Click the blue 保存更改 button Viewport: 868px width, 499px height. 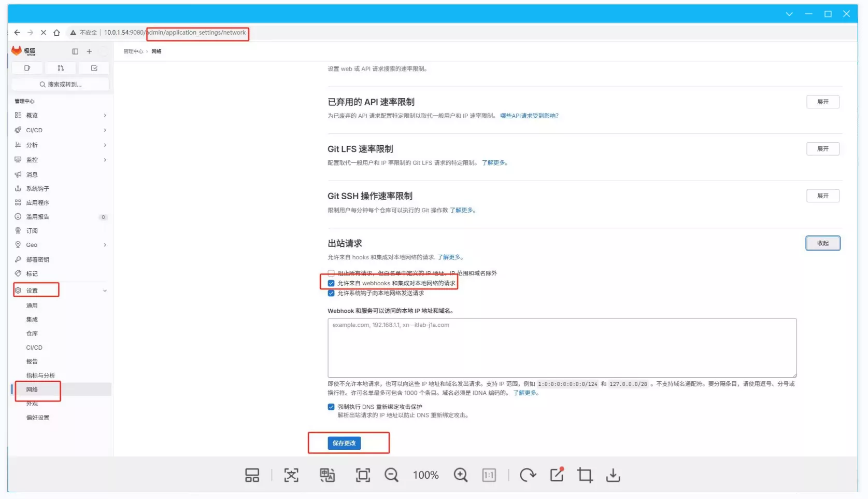[x=344, y=443]
